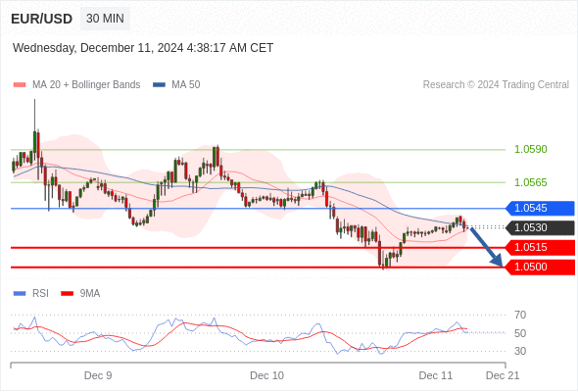This screenshot has height=392, width=578.
Task: Click the MA 50 legend label
Action: point(186,85)
